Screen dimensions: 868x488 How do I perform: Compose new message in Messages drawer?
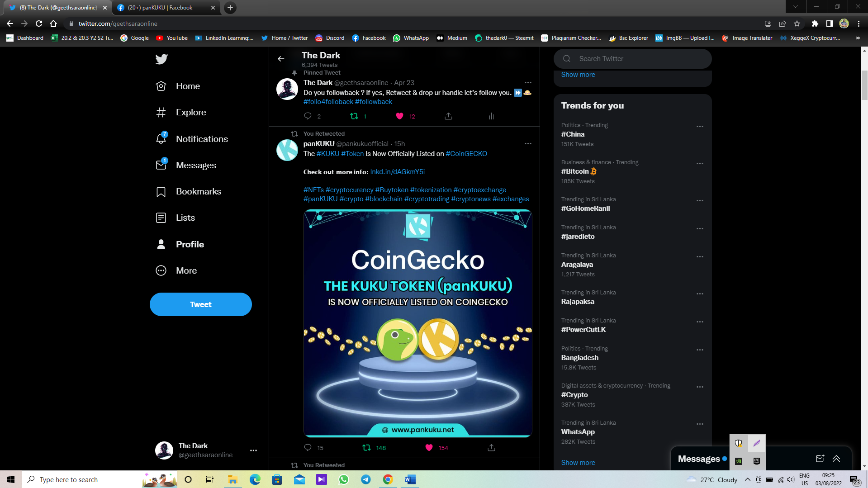coord(820,459)
